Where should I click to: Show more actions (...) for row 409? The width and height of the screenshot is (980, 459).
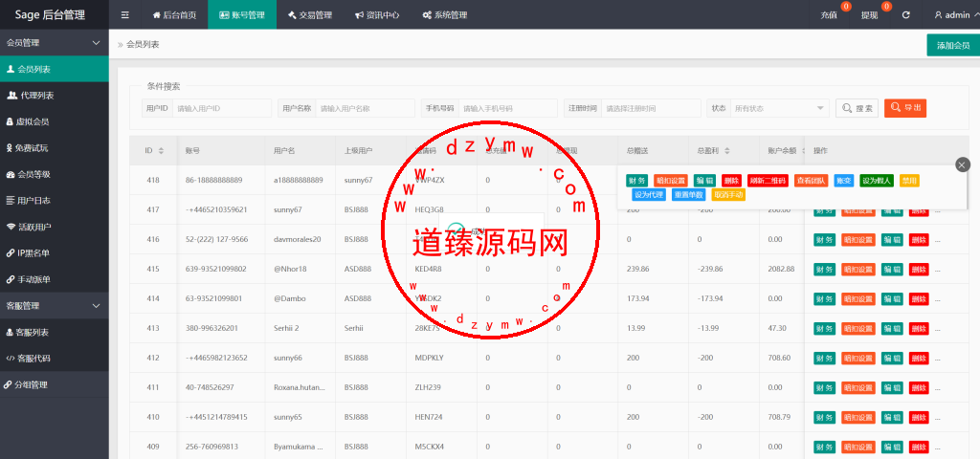click(x=938, y=447)
